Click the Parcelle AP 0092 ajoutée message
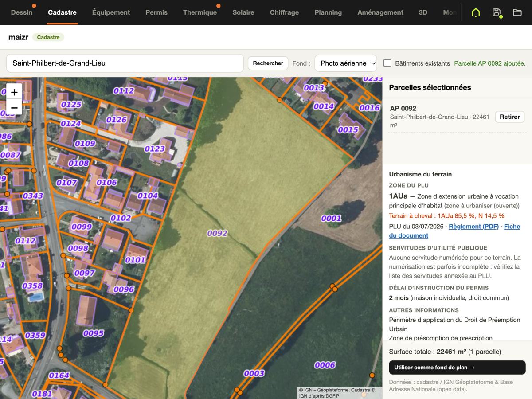532x399 pixels. point(490,63)
